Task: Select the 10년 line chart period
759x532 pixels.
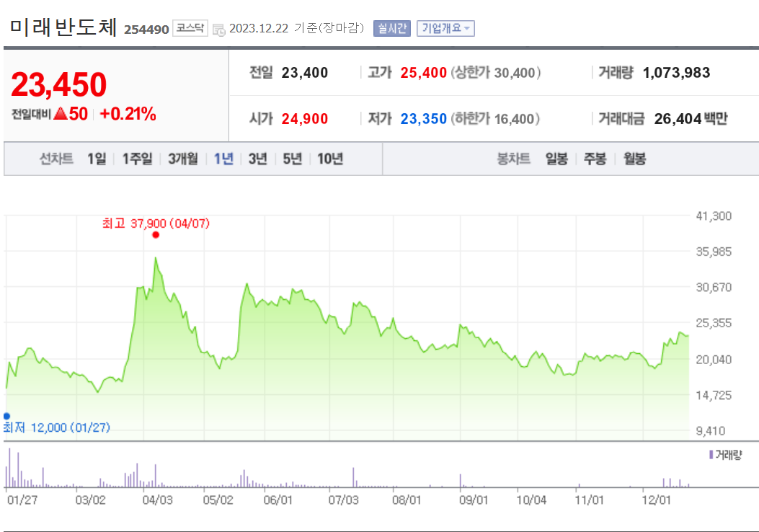Action: 330,159
